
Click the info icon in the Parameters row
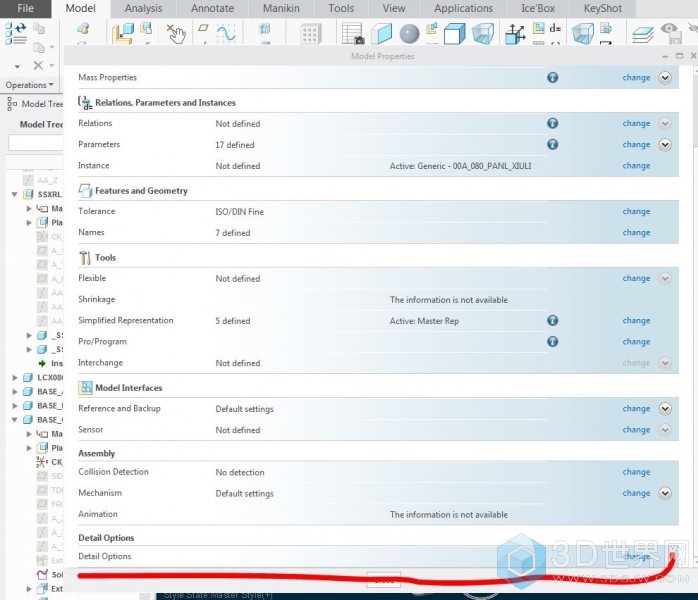[552, 145]
